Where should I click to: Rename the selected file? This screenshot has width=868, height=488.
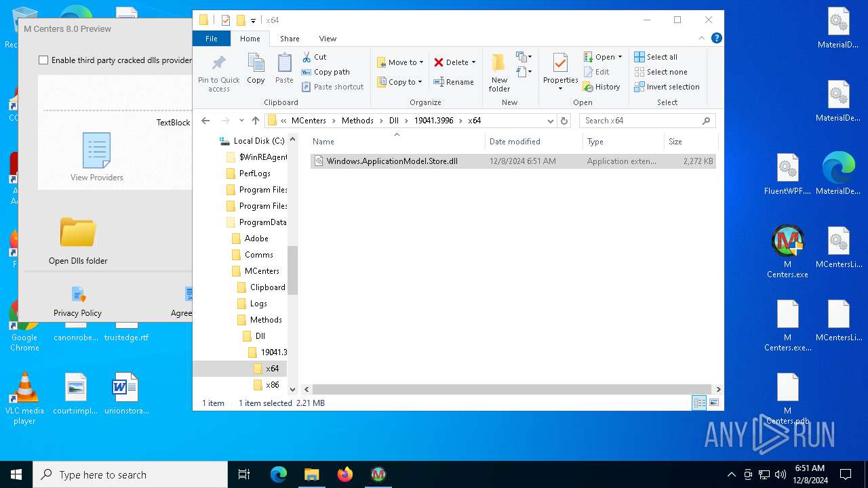(x=454, y=82)
